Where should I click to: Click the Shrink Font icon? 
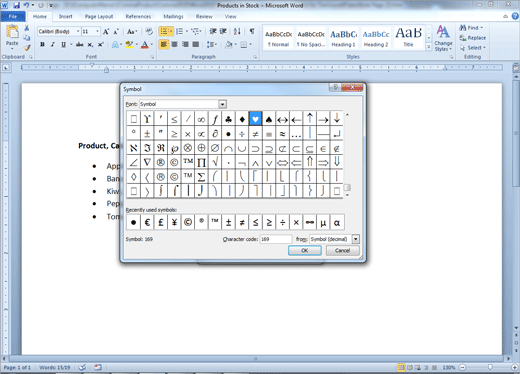click(116, 32)
